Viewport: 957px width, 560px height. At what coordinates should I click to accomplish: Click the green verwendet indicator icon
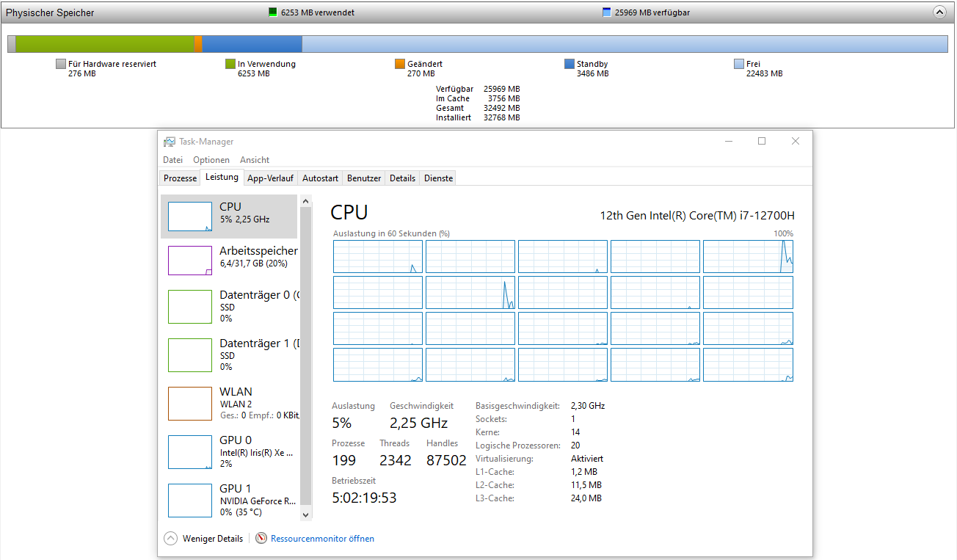click(273, 12)
